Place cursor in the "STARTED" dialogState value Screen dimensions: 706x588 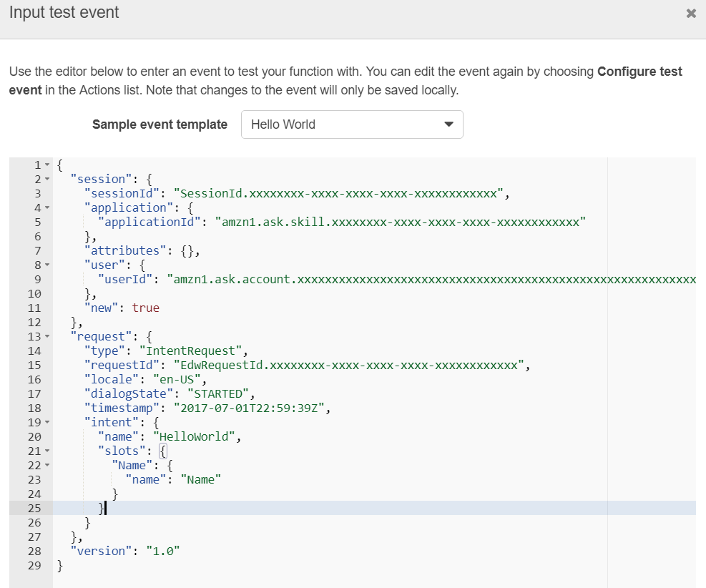pyautogui.click(x=220, y=394)
